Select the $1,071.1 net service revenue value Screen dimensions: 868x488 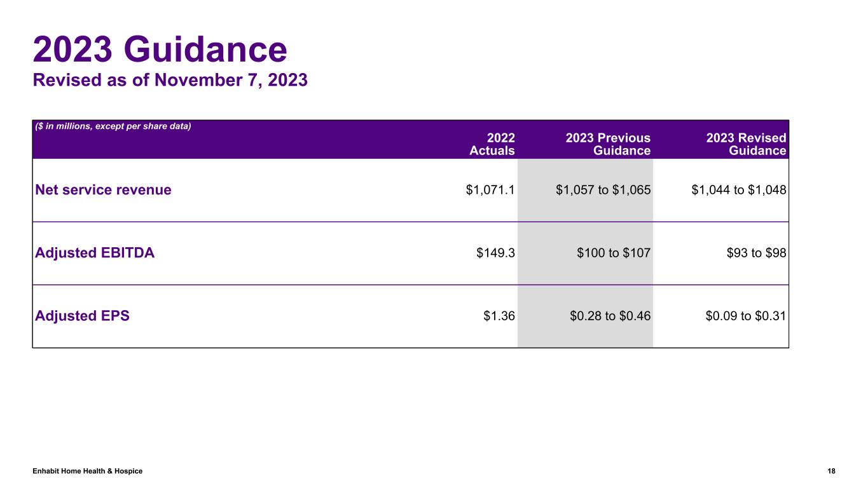[x=490, y=189]
